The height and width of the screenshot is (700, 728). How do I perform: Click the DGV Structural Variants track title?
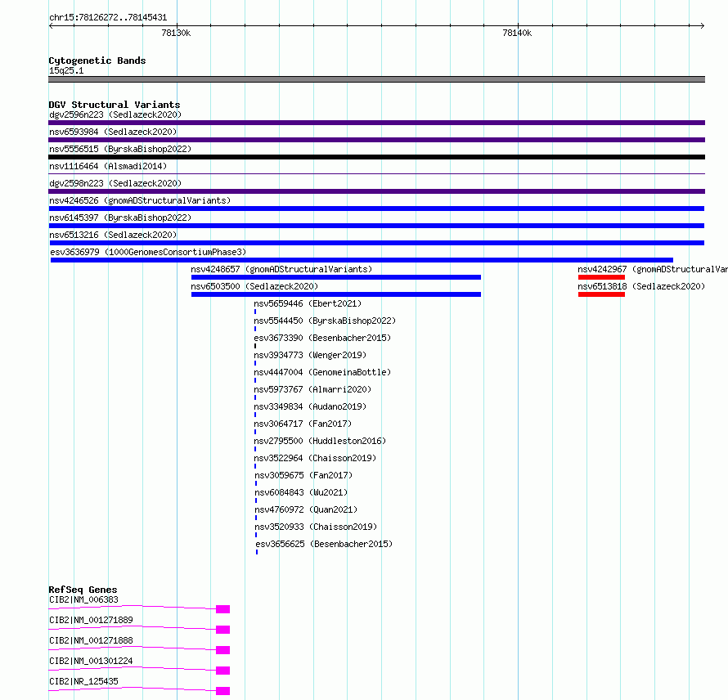(x=115, y=105)
